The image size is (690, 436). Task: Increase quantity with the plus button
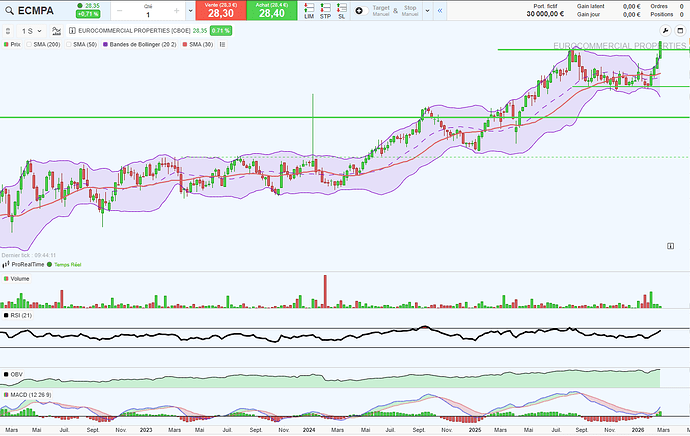tap(175, 12)
